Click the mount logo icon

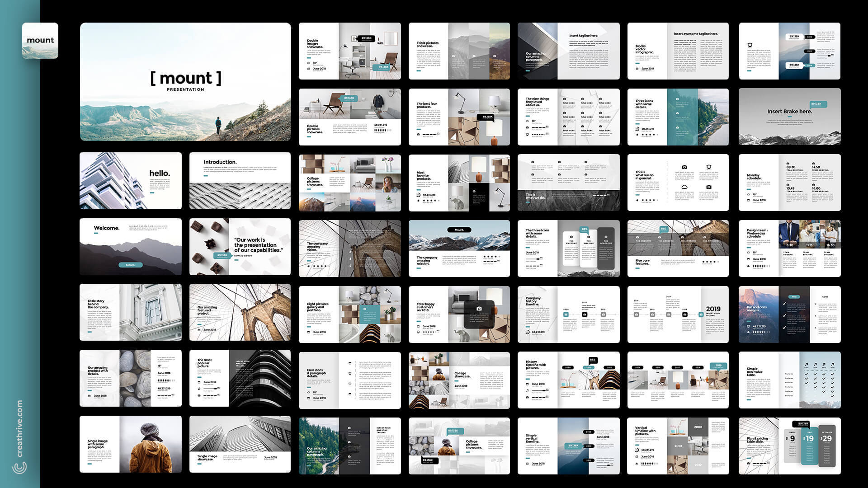[40, 41]
